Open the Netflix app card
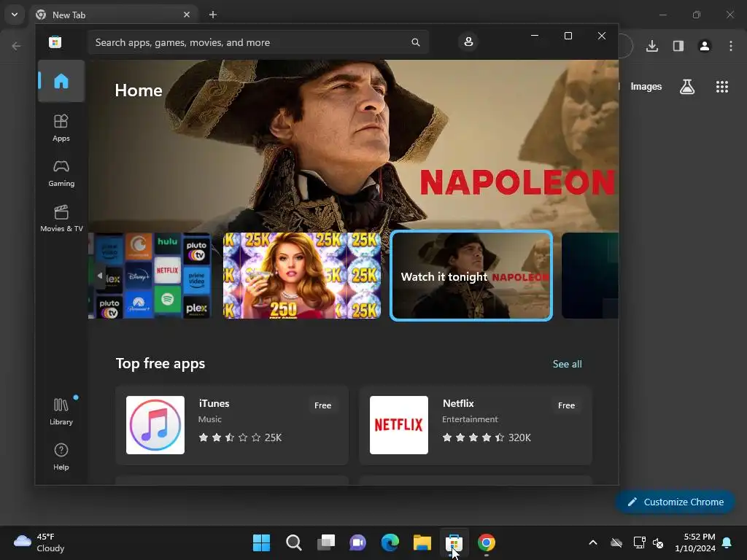Viewport: 747px width, 560px height. (x=476, y=425)
